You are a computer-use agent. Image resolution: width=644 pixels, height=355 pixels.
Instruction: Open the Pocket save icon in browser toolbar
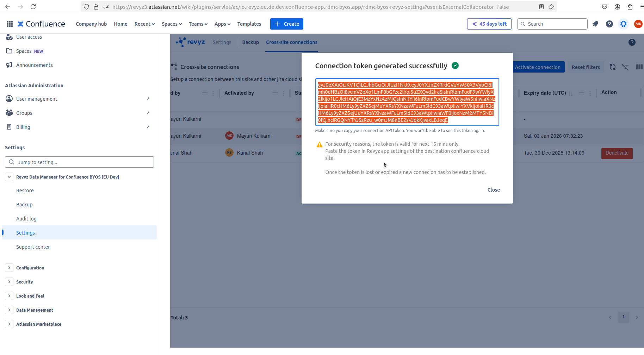pyautogui.click(x=605, y=7)
